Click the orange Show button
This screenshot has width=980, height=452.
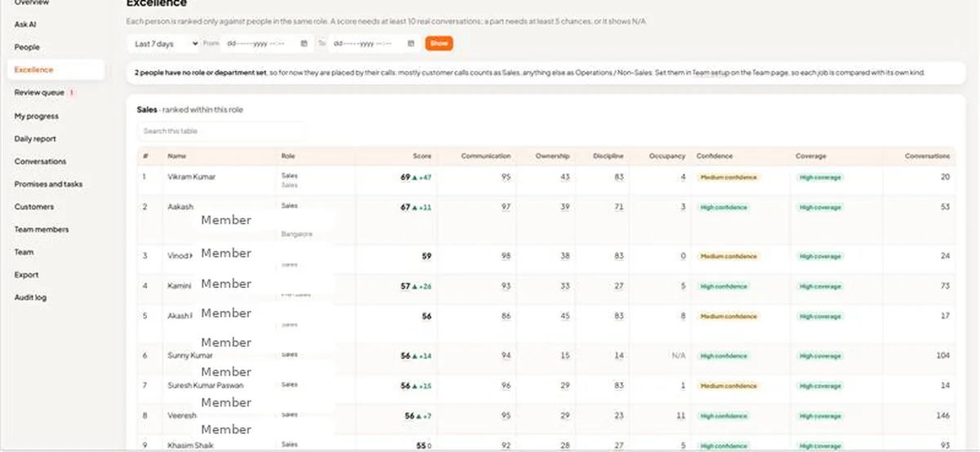[x=439, y=43]
